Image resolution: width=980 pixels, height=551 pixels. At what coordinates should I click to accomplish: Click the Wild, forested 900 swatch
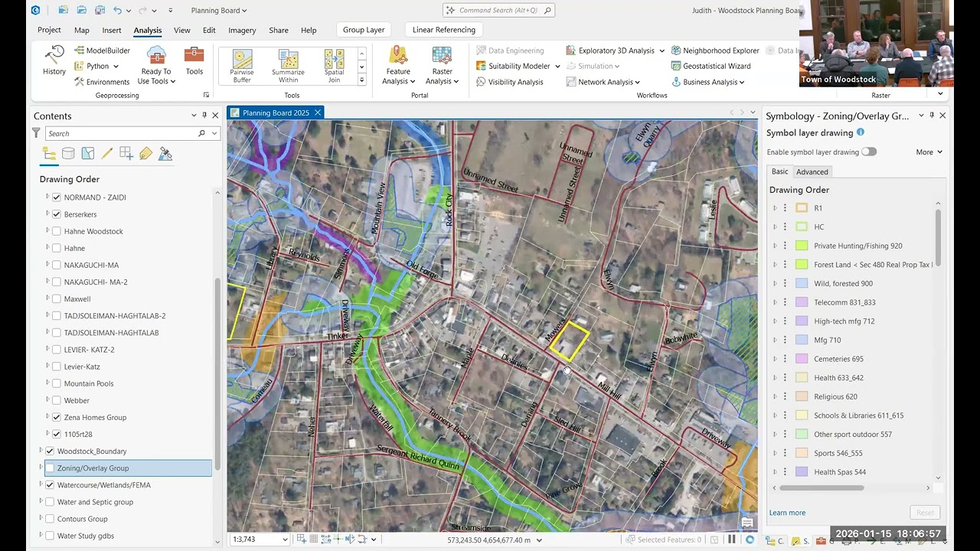point(802,283)
